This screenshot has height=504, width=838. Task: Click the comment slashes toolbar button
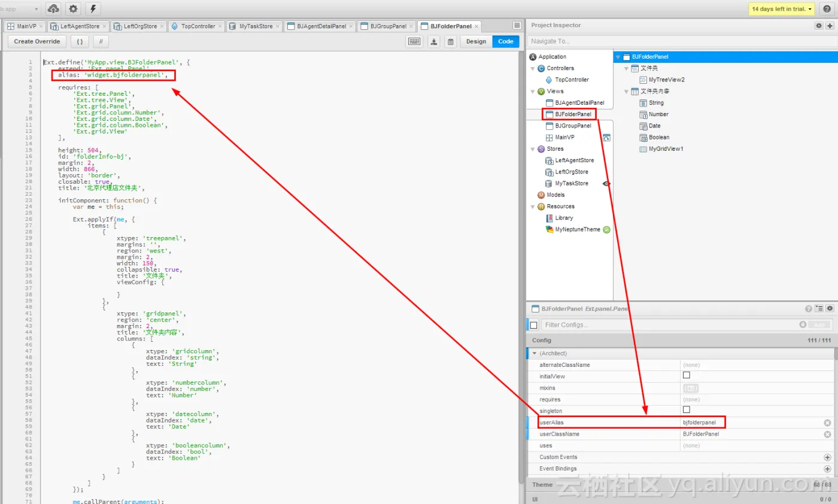[x=101, y=41]
